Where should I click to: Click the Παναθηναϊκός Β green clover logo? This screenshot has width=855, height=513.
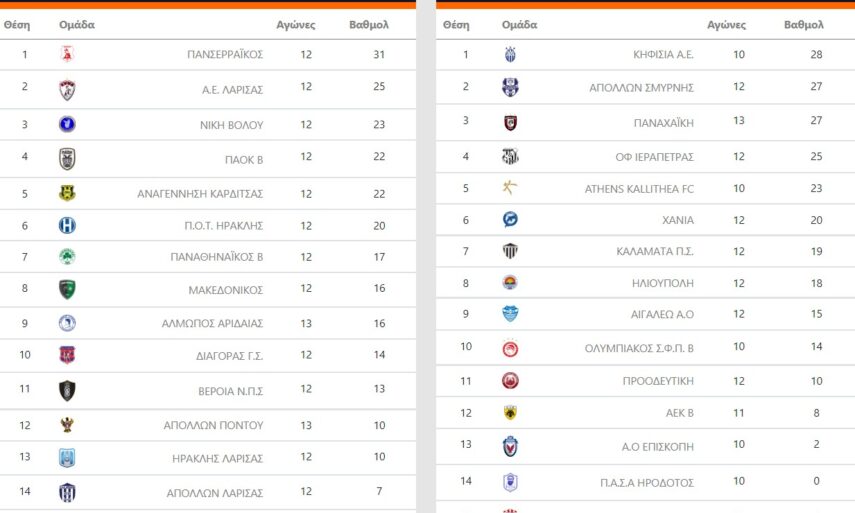coord(67,257)
